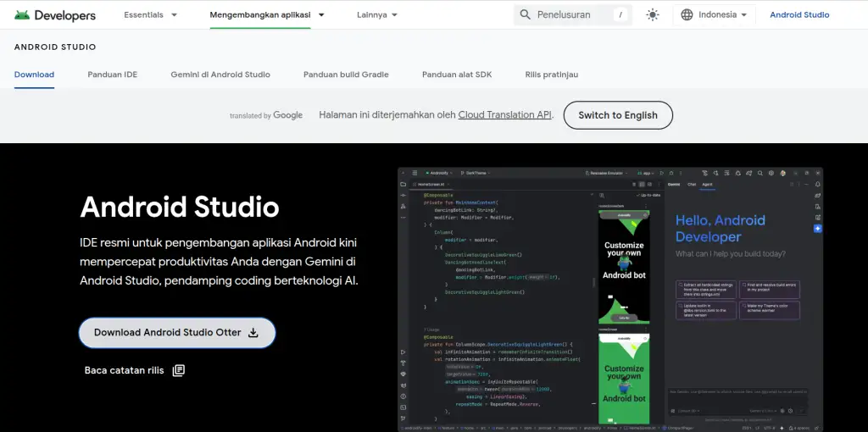
Task: Click the Chat tab in the IDE screenshot
Action: 692,184
